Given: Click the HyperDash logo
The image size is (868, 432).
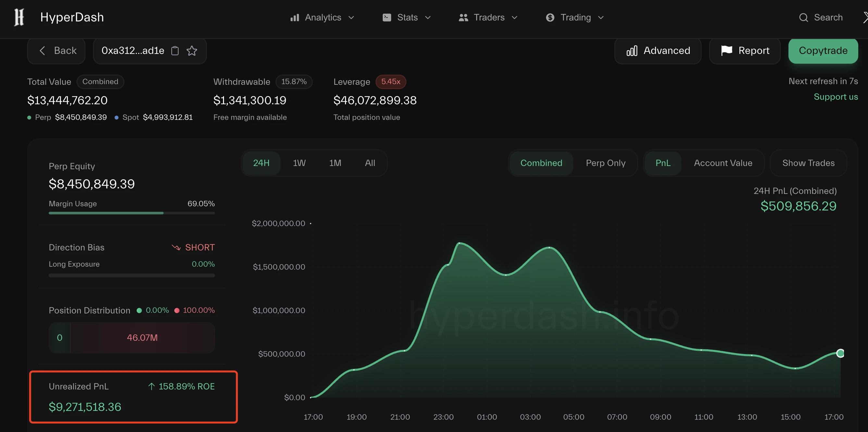Looking at the screenshot, I should point(19,17).
